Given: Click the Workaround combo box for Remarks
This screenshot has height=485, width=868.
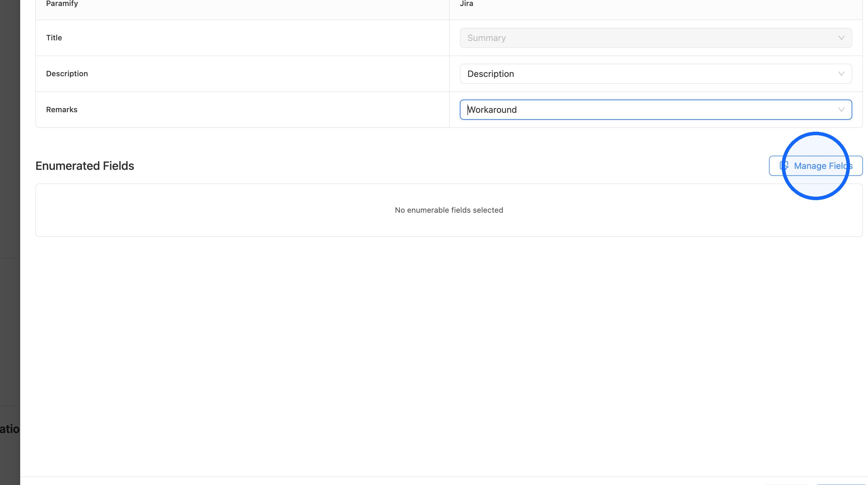Looking at the screenshot, I should pyautogui.click(x=656, y=110).
